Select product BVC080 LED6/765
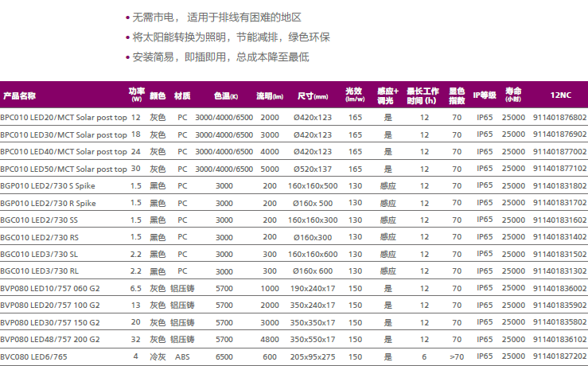Image resolution: width=588 pixels, height=366 pixels. point(34,356)
